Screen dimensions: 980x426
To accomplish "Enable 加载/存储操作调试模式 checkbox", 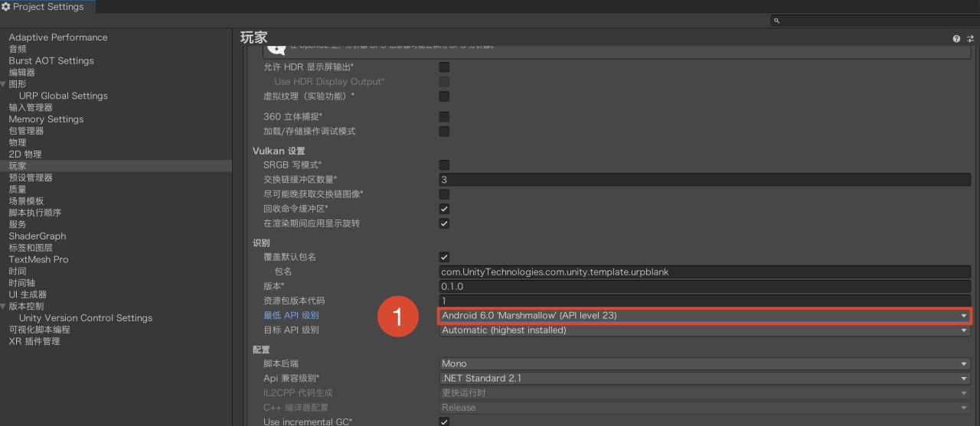I will coord(444,132).
